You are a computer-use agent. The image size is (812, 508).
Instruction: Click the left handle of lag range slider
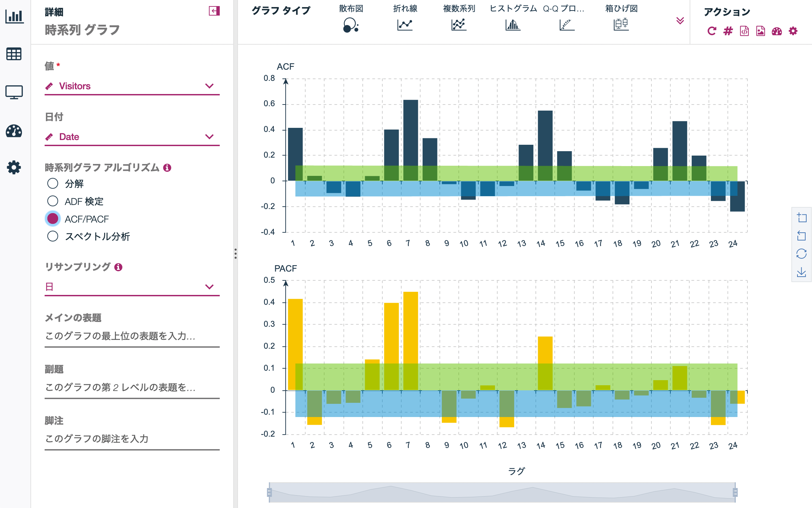point(269,492)
